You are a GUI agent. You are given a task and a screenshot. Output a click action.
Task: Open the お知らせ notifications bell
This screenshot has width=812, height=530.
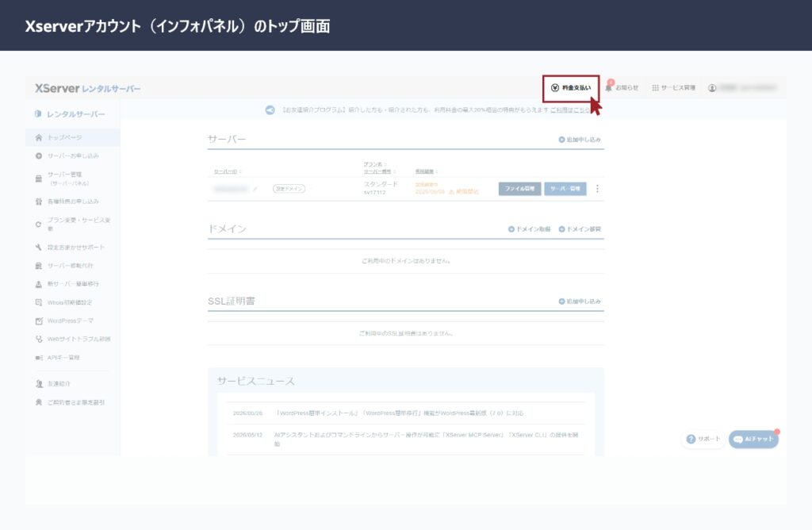coord(622,87)
